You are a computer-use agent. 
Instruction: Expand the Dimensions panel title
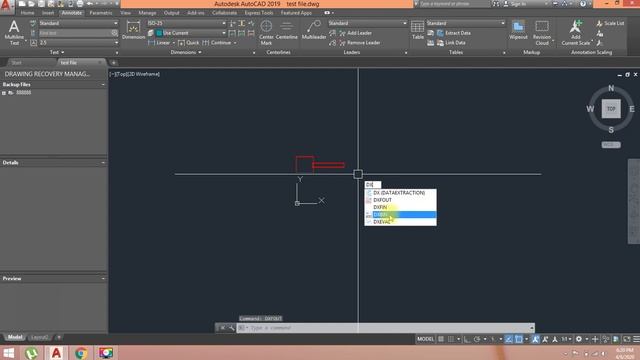186,52
